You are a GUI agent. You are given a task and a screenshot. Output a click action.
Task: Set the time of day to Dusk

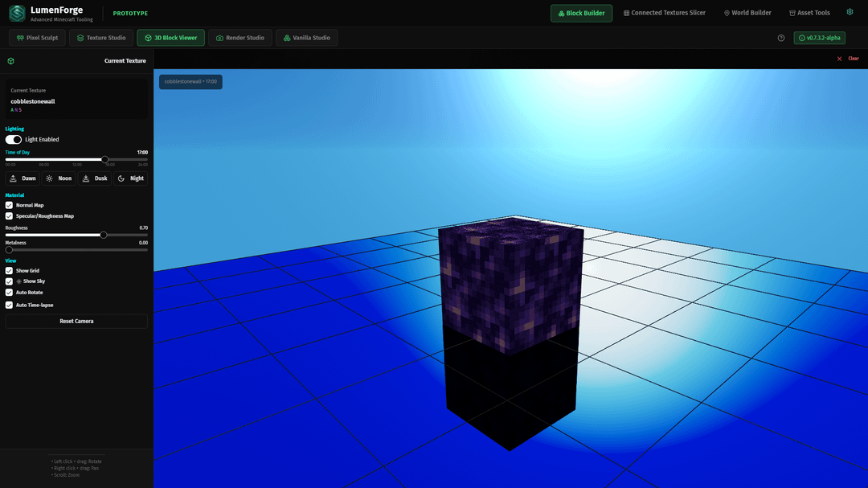click(x=95, y=178)
